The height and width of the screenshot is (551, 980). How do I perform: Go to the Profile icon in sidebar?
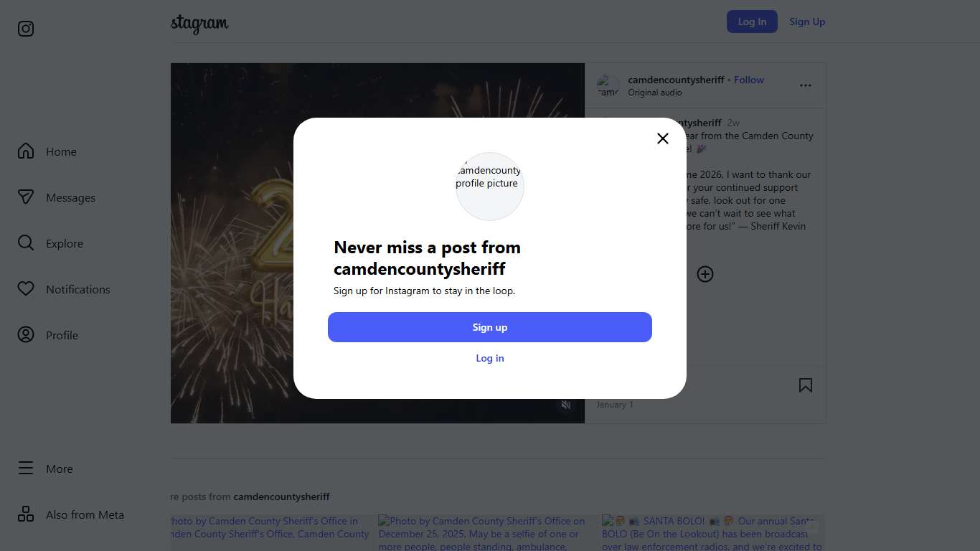tap(26, 335)
